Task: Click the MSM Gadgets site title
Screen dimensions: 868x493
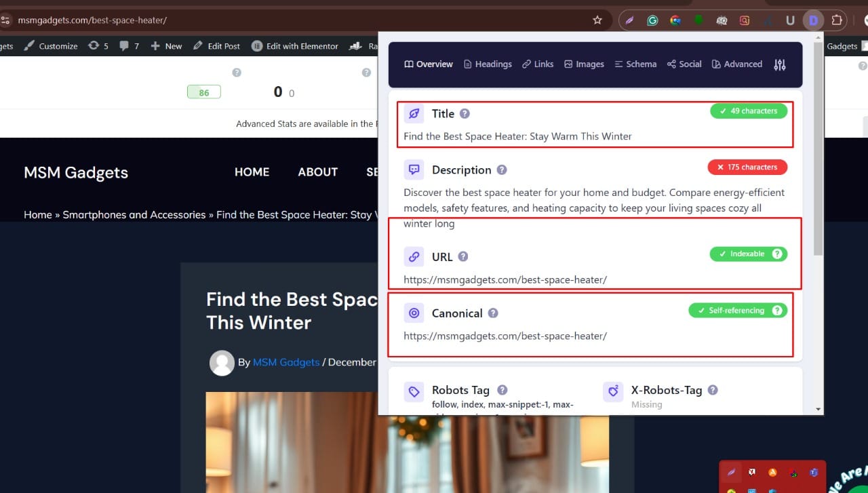Action: pos(76,172)
